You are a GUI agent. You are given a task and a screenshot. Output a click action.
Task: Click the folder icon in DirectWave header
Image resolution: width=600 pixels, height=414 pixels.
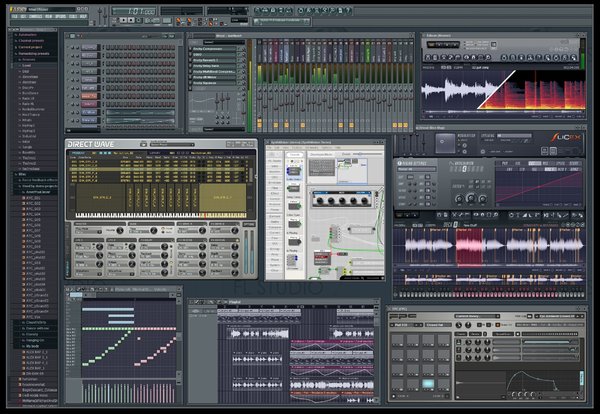(x=143, y=144)
